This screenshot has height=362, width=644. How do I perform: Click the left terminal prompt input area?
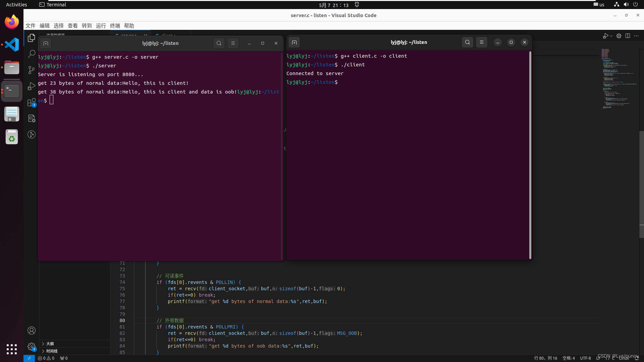[52, 100]
